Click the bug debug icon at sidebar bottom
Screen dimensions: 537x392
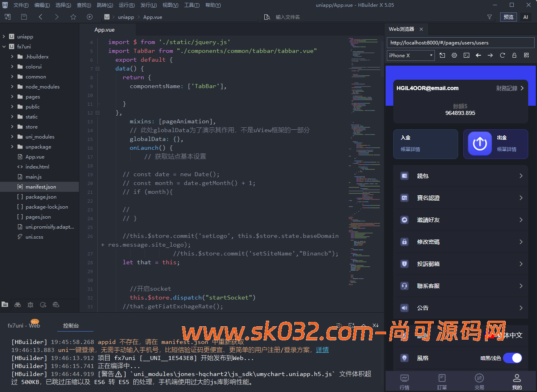pos(30,305)
